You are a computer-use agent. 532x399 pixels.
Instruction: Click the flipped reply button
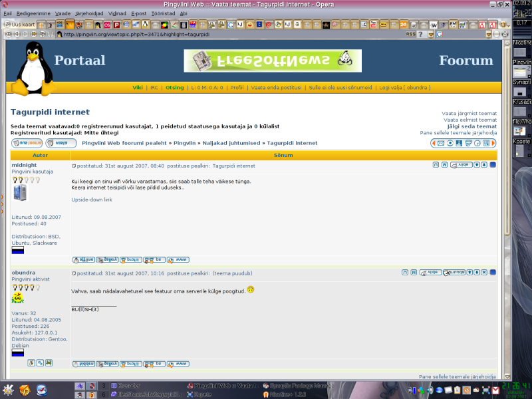pos(61,143)
